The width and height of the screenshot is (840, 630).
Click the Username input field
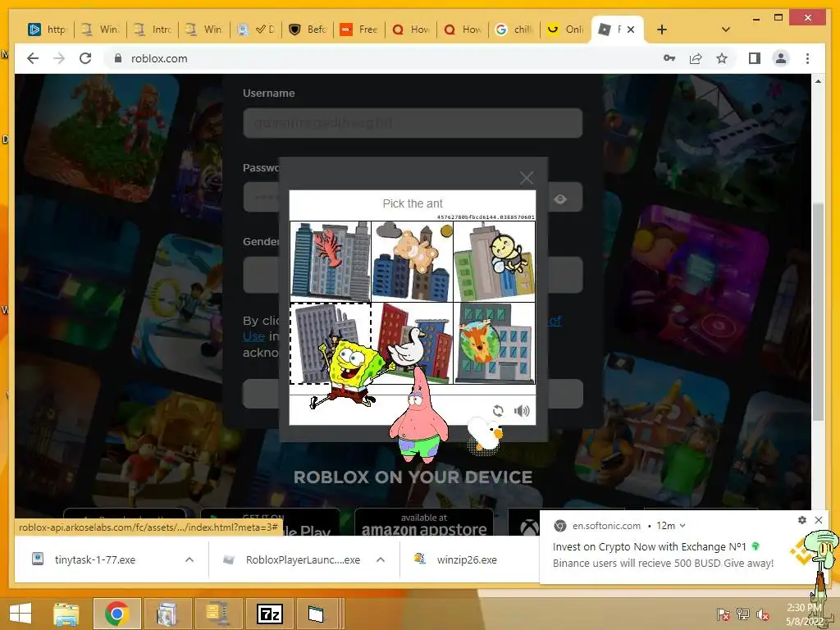pos(413,123)
